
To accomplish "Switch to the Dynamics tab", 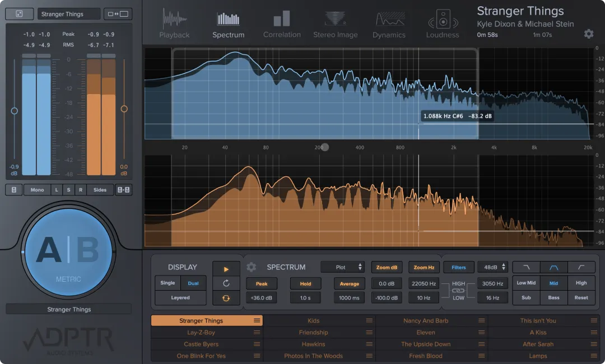I will 389,24.
